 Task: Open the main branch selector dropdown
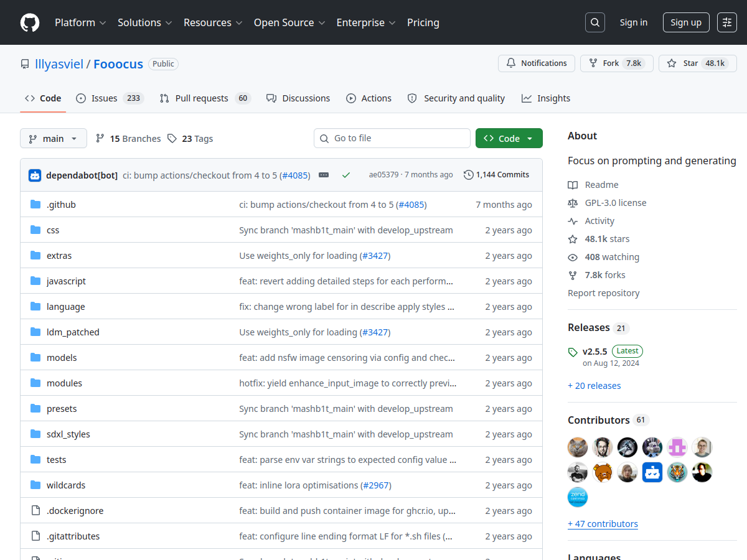54,138
